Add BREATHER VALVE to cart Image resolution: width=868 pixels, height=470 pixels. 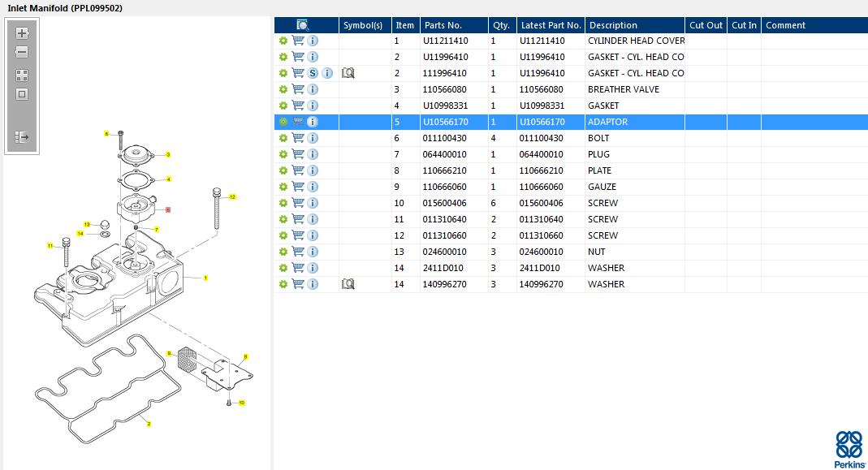[x=298, y=89]
